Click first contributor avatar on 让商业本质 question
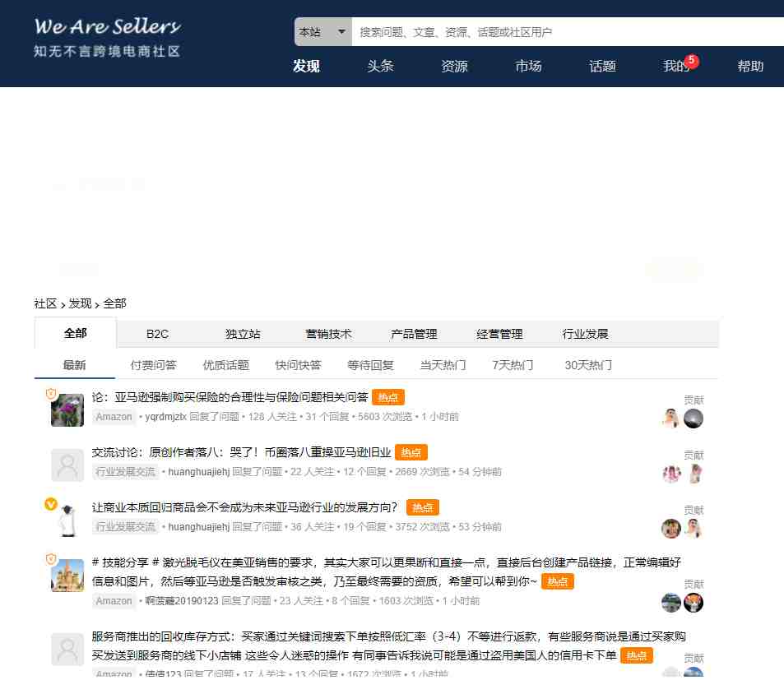 coord(671,528)
